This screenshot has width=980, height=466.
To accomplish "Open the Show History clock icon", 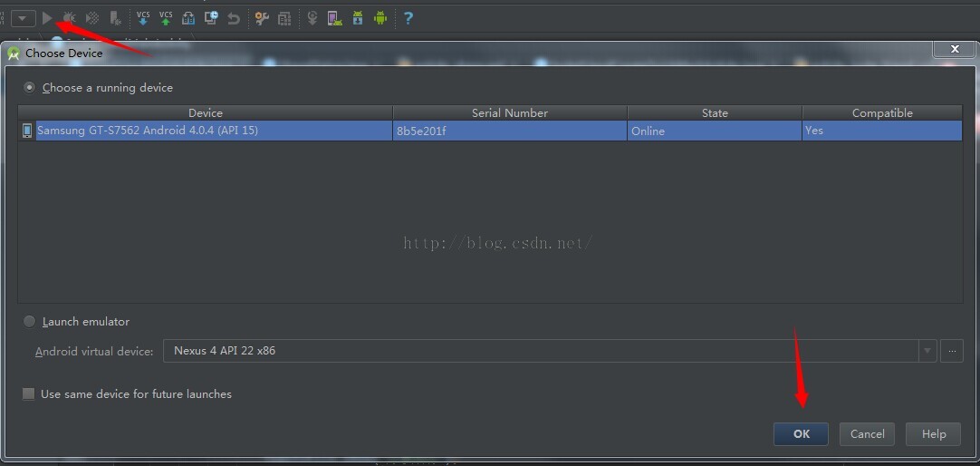I will (x=211, y=18).
